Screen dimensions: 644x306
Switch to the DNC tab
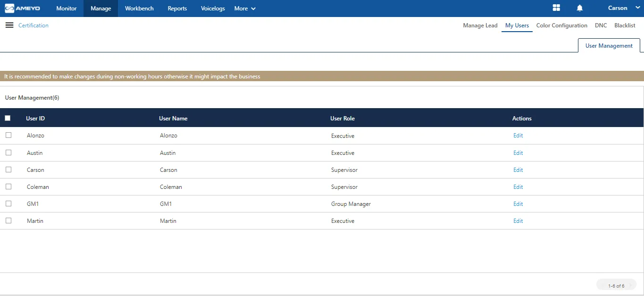click(601, 25)
